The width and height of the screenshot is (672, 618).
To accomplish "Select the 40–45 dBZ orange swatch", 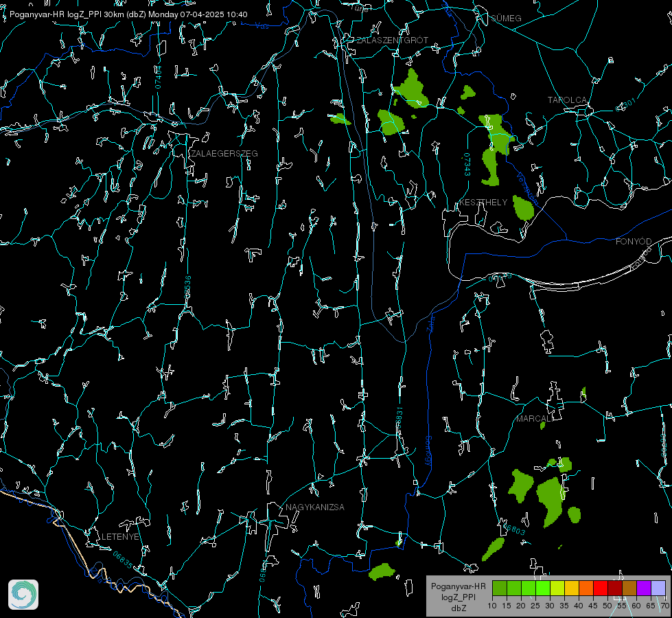I will coord(586,588).
